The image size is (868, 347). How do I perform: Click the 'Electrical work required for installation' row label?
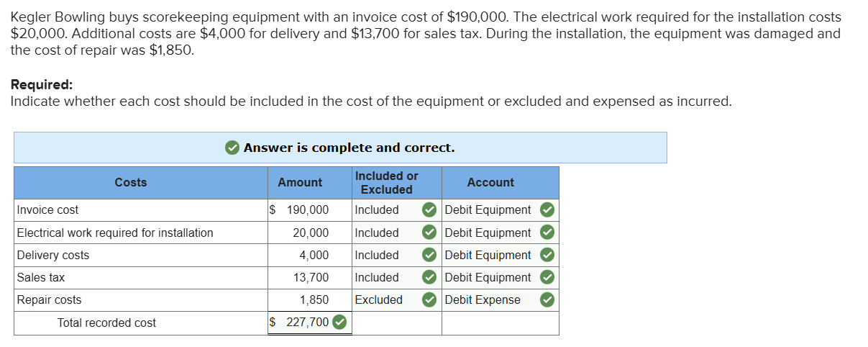coord(115,233)
